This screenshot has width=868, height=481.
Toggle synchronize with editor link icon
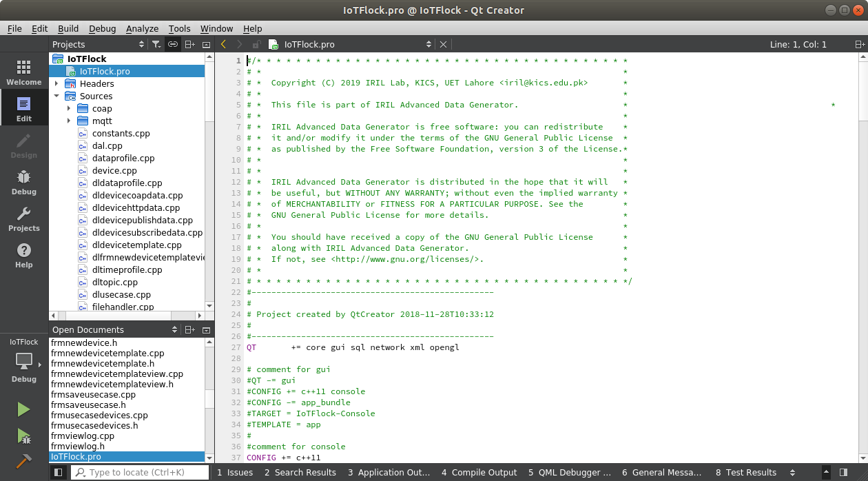173,44
